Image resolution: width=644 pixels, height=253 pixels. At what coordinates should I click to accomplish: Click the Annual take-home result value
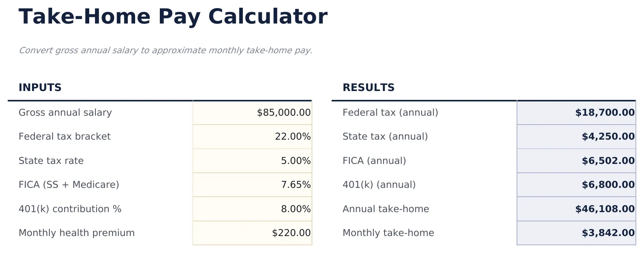click(576, 209)
